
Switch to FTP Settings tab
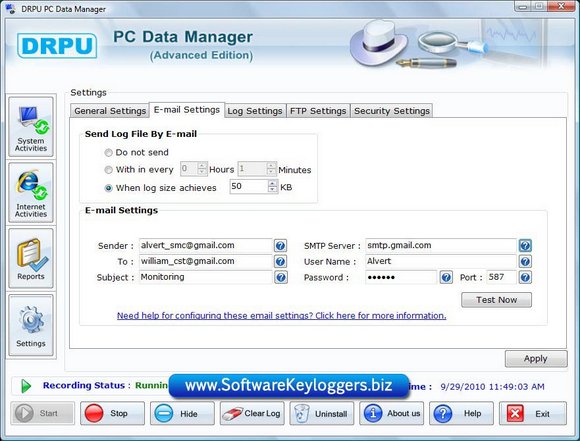pyautogui.click(x=318, y=111)
